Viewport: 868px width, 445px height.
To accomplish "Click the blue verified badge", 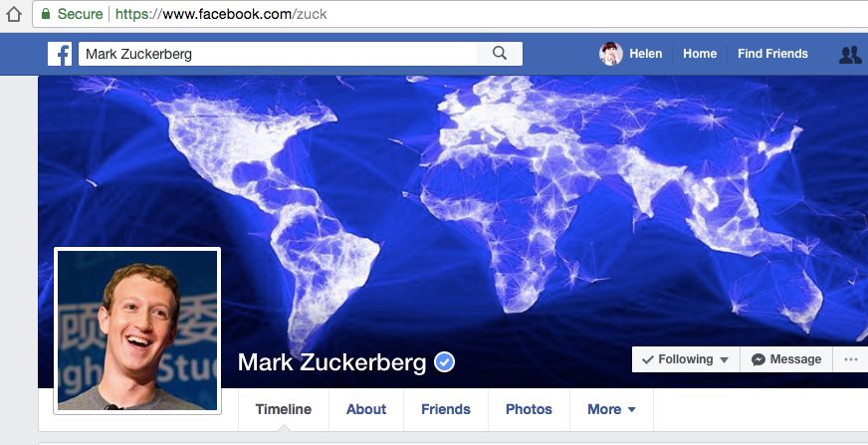I will point(445,362).
